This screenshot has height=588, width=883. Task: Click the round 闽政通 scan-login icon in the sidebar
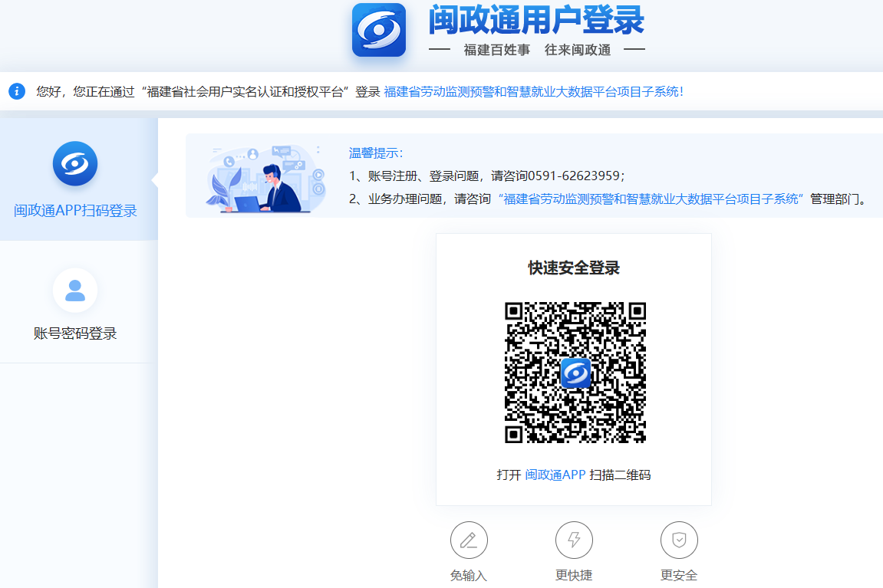(74, 163)
